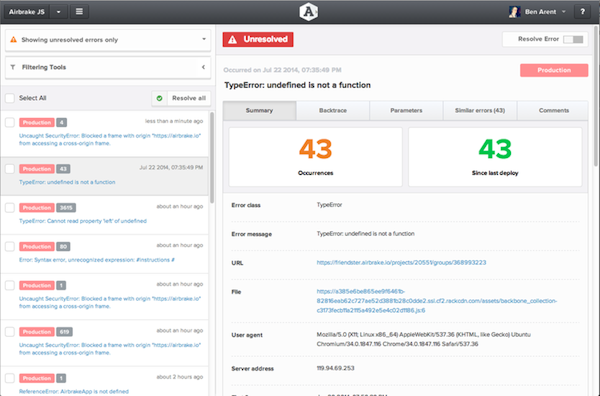Image resolution: width=600 pixels, height=396 pixels.
Task: Click the orange warning triangle icon
Action: (13, 39)
